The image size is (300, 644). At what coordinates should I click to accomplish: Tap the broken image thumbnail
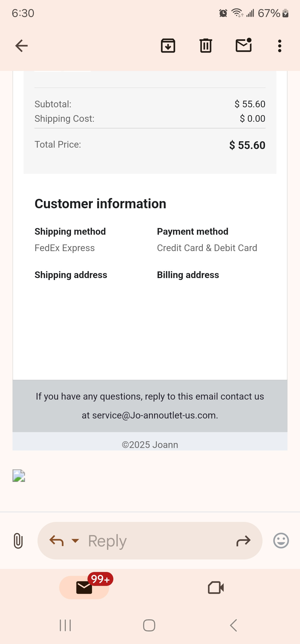(19, 475)
